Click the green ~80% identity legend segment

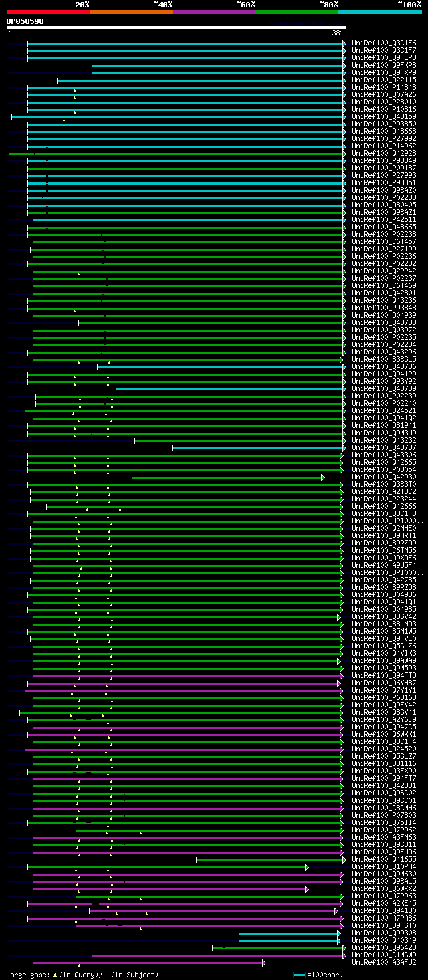[x=297, y=12]
